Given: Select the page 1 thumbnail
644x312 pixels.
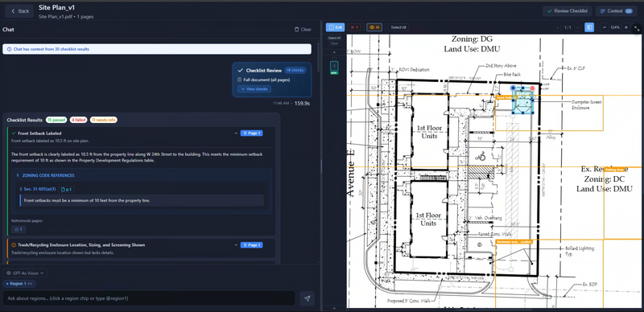Looking at the screenshot, I should [334, 67].
